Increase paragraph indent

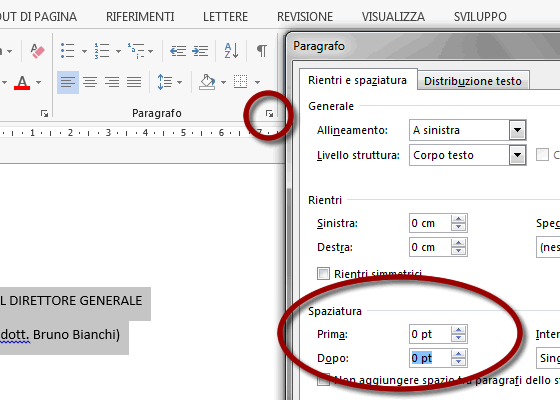tap(200, 51)
